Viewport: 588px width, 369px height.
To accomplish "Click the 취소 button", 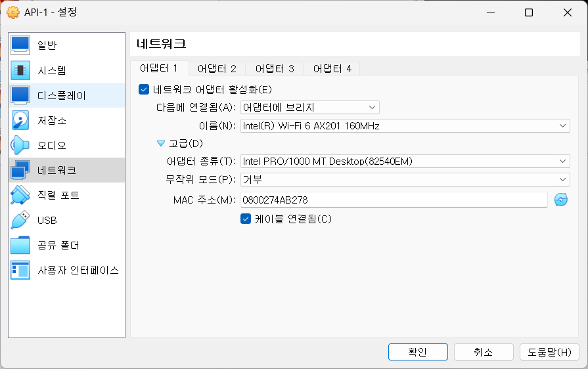I will point(484,352).
